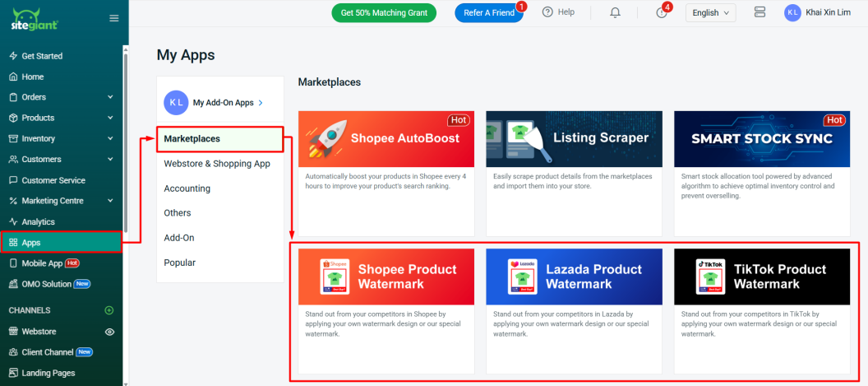Click Get 50% Matching Grant button

pos(384,12)
